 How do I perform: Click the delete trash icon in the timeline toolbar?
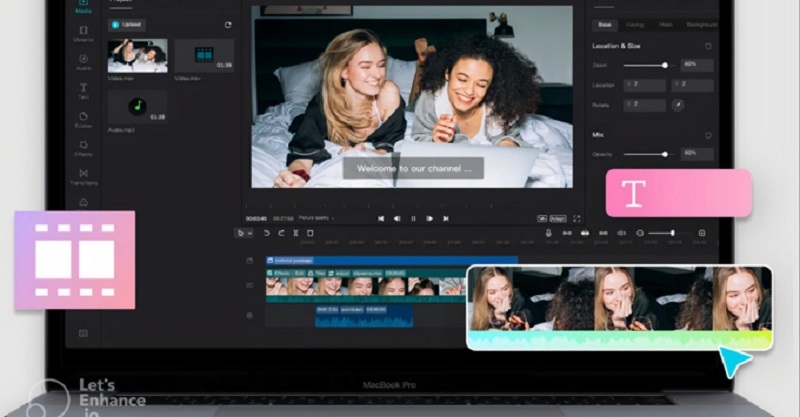tap(310, 233)
